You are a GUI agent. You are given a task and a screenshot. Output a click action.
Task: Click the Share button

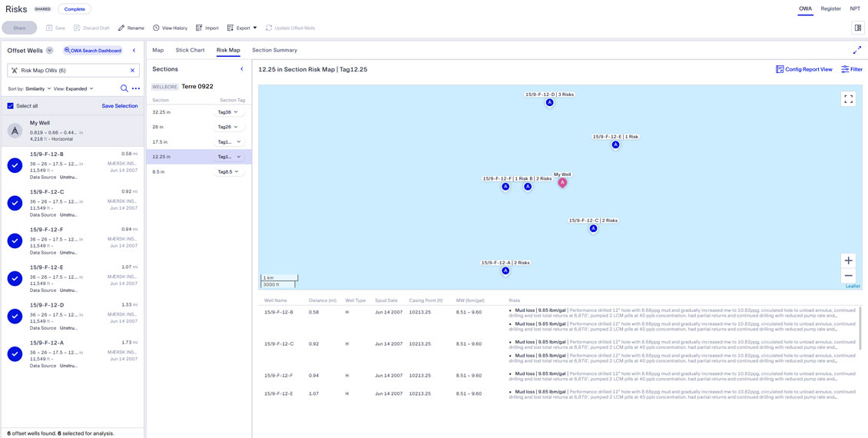(19, 28)
